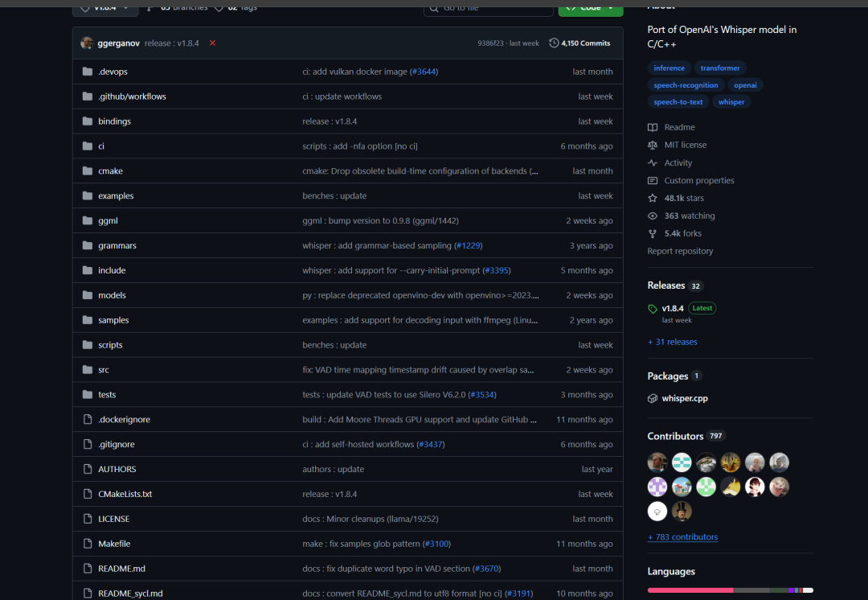The width and height of the screenshot is (868, 600).
Task: Open the .gitignore file
Action: pos(117,444)
